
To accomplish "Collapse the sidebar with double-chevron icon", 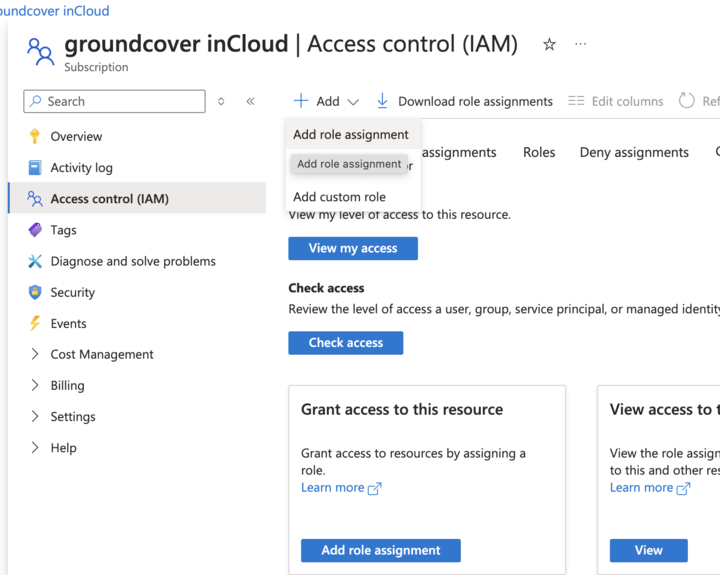I will (x=250, y=101).
